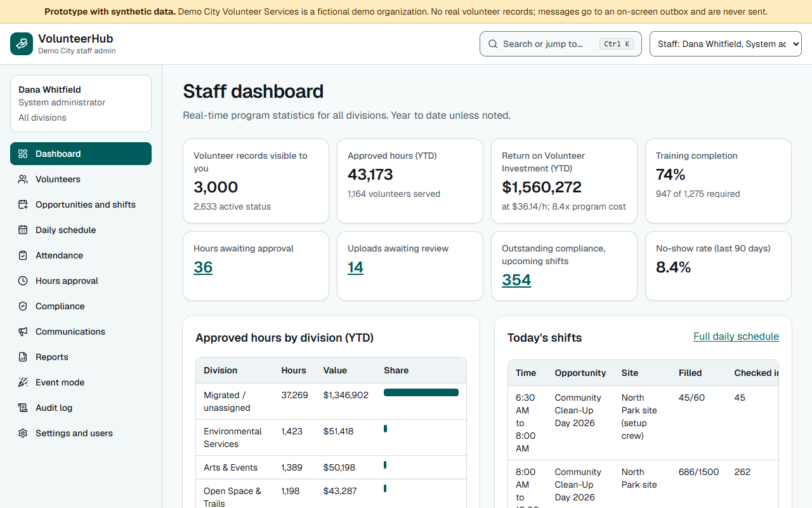Click the 43,173 approved hours figure

point(370,175)
